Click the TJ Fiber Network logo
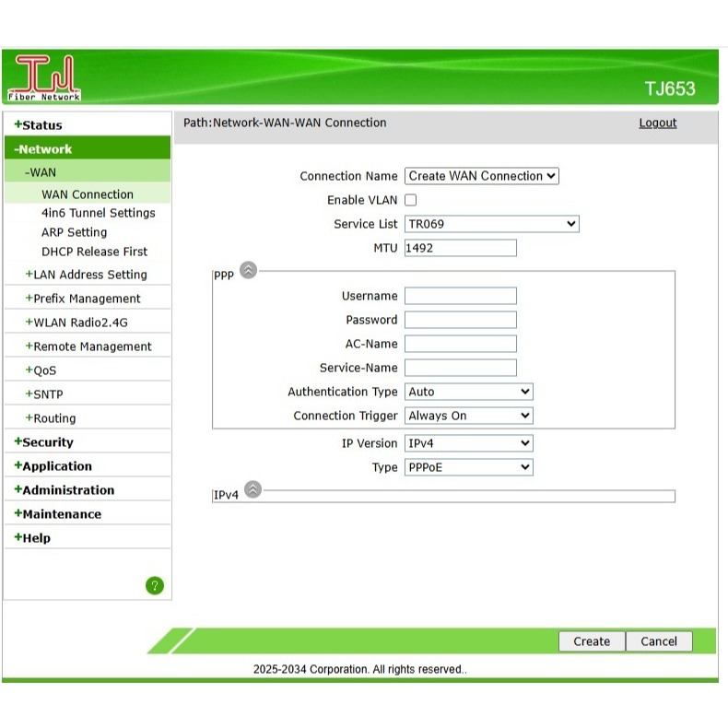This screenshot has height=728, width=728. (x=44, y=79)
